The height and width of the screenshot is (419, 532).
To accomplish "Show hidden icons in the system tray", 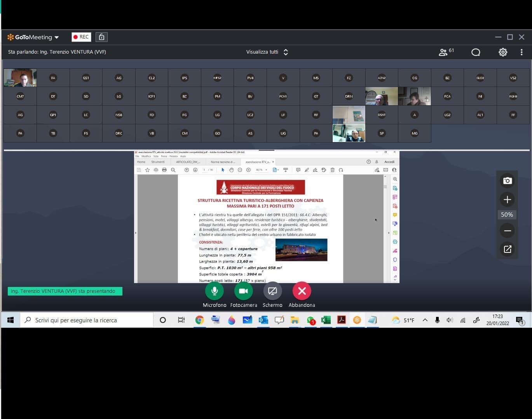I will tap(425, 320).
